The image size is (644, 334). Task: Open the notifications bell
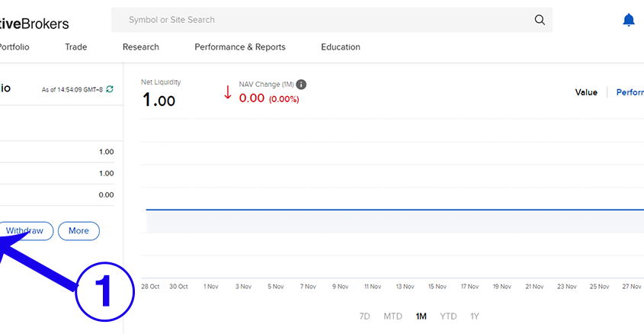(x=628, y=21)
